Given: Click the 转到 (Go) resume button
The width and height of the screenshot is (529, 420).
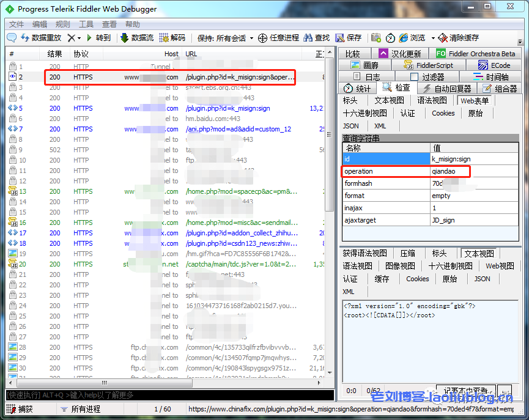Looking at the screenshot, I should pyautogui.click(x=98, y=38).
